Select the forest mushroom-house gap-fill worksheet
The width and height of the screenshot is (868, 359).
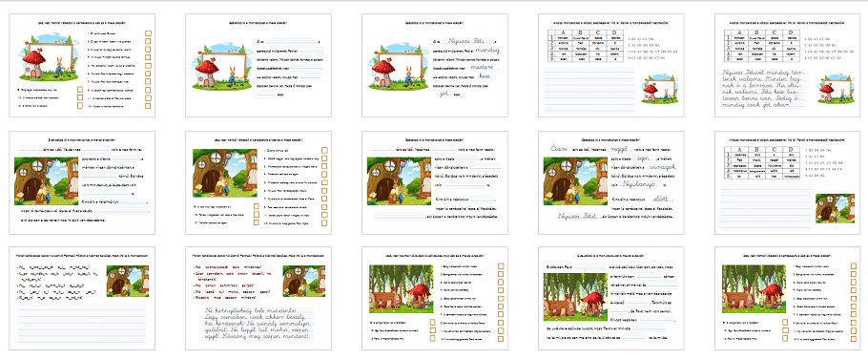[611, 299]
